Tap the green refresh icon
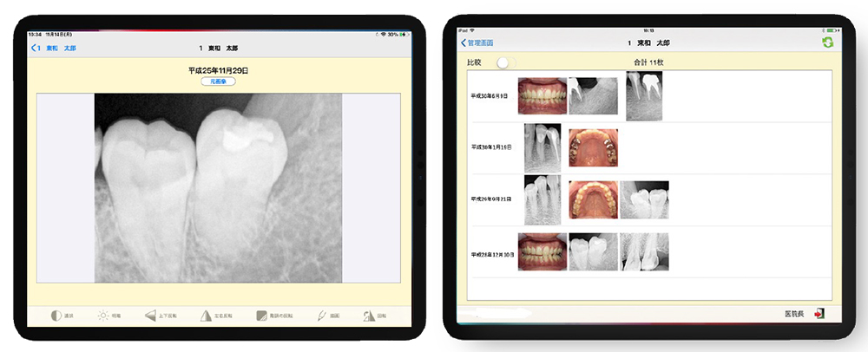 (x=827, y=42)
